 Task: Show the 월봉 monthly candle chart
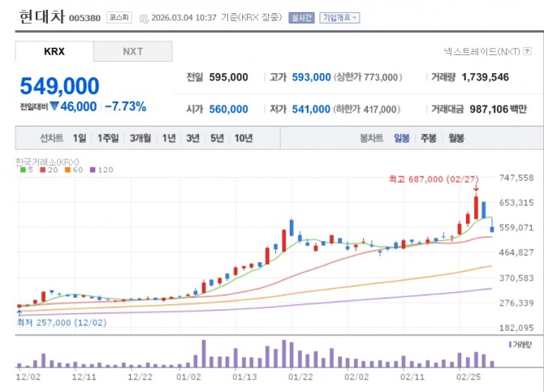click(455, 138)
